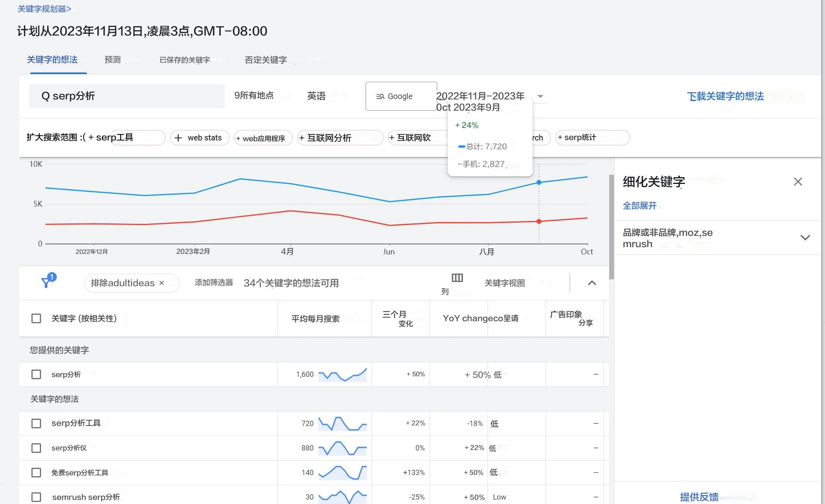The image size is (825, 504).
Task: Check the serp分析工具 keyword row
Action: [x=36, y=423]
